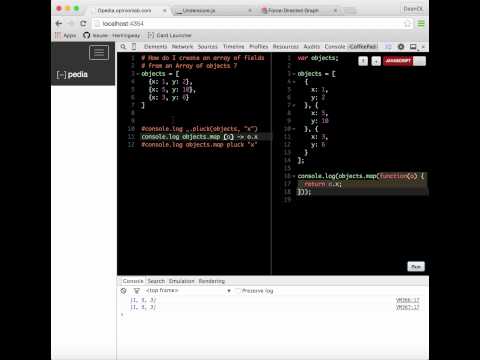Select the CoffeePad panel tab
Screen dimensions: 480x360
(x=363, y=47)
